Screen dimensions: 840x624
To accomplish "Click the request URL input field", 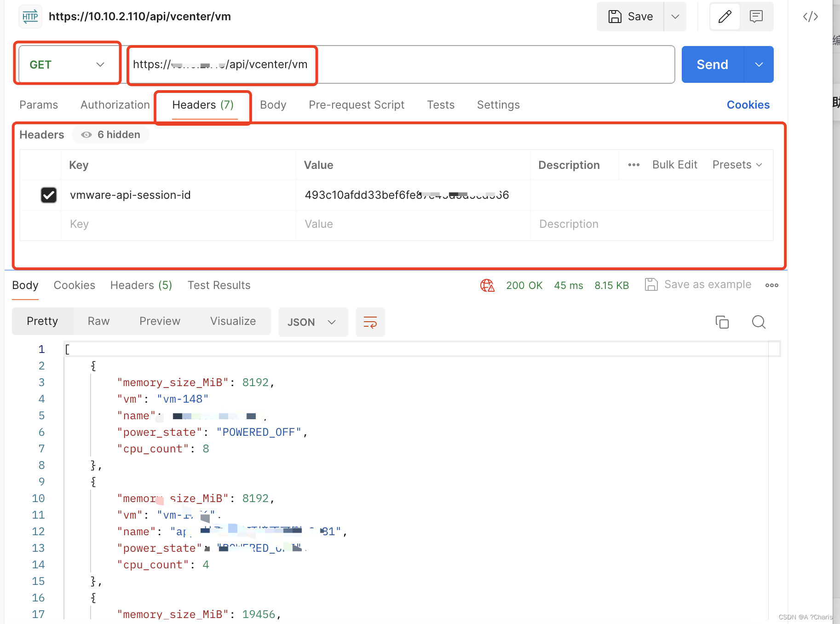I will click(401, 64).
